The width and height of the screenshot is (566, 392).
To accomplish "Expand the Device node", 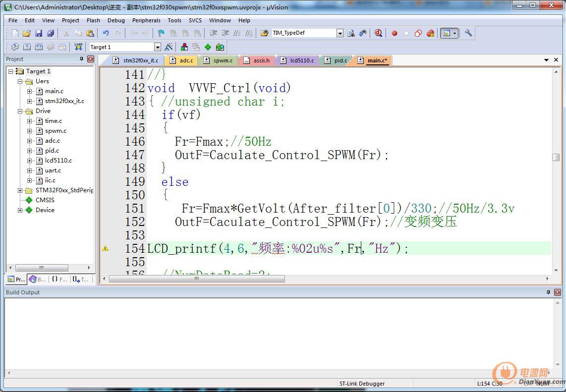I will 20,210.
